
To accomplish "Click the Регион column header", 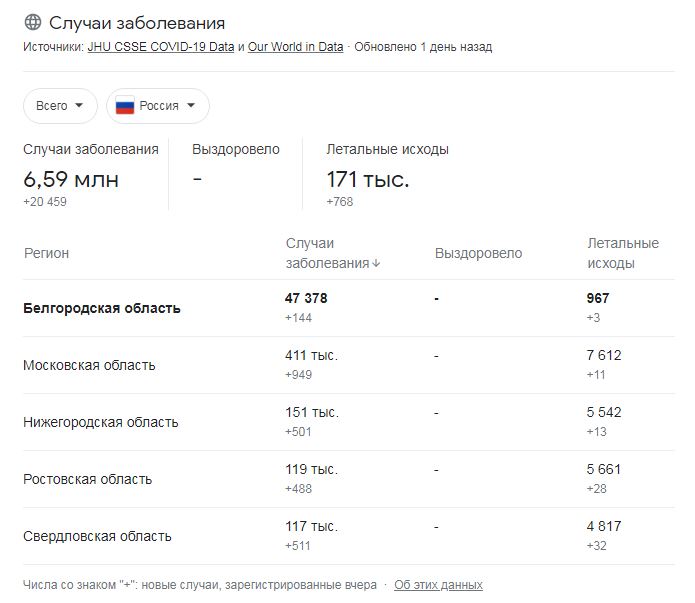I will tap(47, 253).
